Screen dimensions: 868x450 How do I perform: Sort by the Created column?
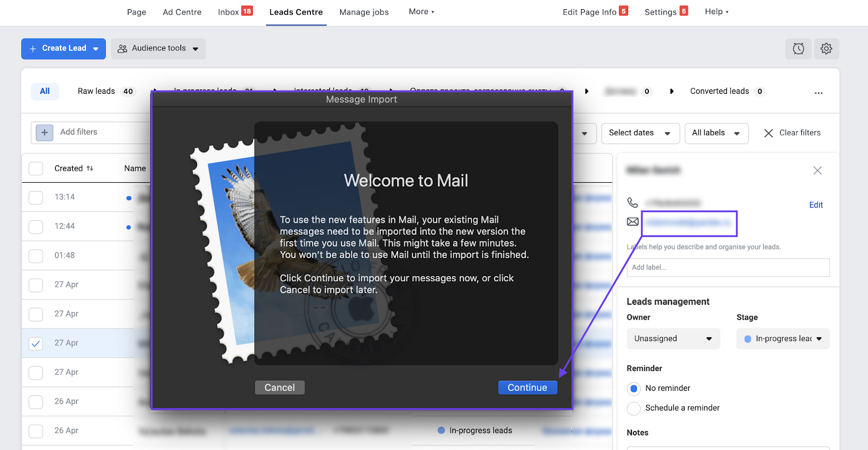point(74,168)
